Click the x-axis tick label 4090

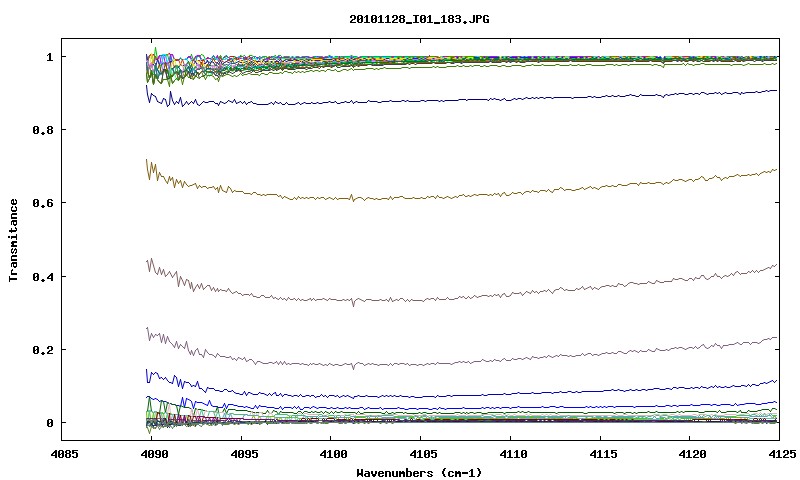tap(154, 453)
